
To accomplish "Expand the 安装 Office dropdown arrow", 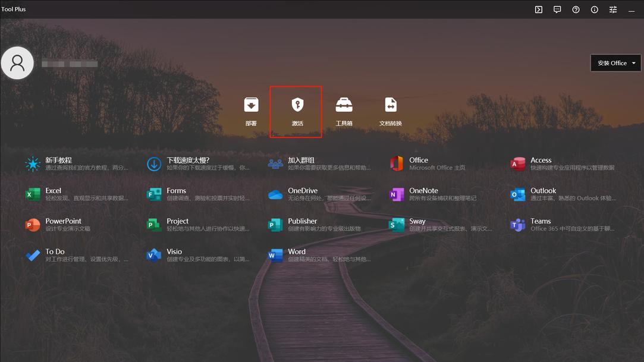I will pyautogui.click(x=634, y=62).
